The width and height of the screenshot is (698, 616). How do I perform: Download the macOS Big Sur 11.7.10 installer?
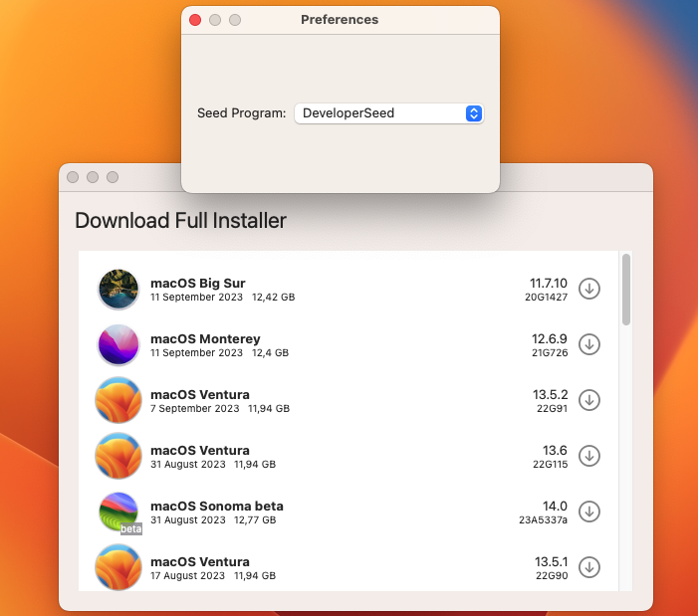[x=589, y=289]
